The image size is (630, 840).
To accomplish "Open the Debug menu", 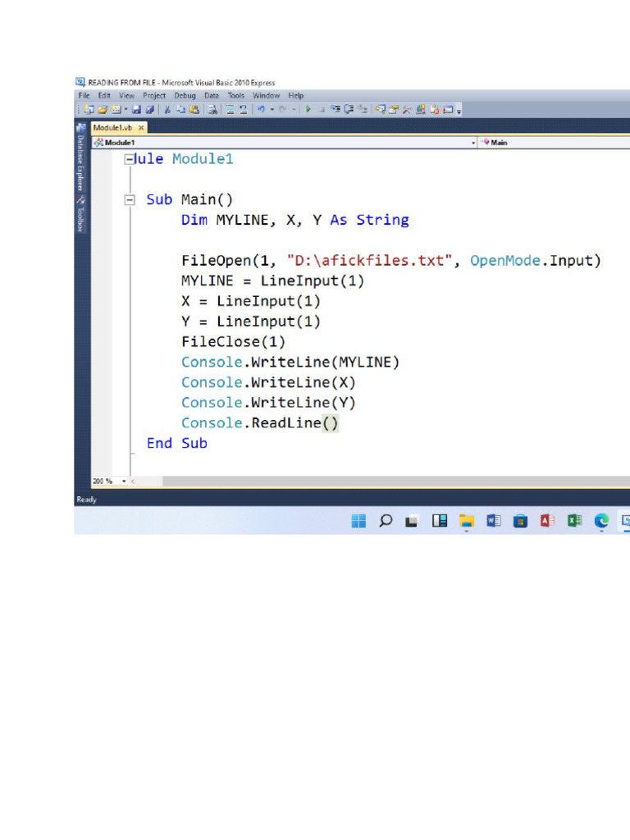I will [185, 95].
